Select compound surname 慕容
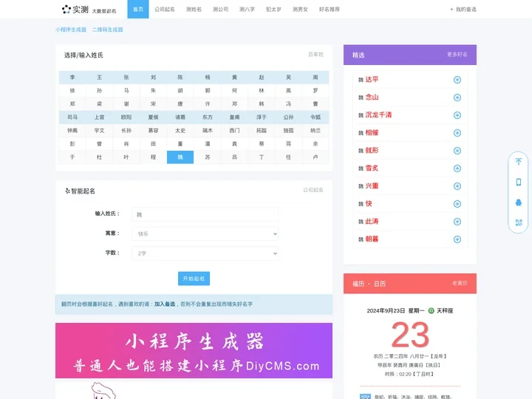 (154, 130)
